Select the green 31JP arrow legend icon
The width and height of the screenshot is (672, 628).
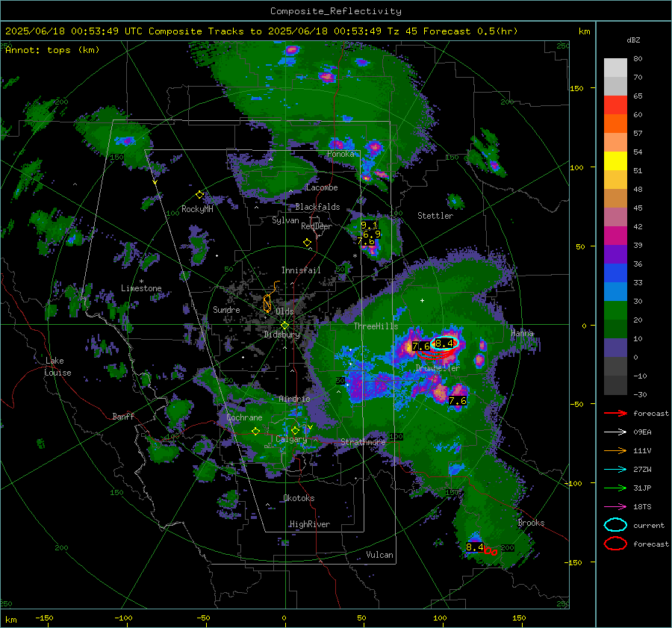click(x=615, y=488)
